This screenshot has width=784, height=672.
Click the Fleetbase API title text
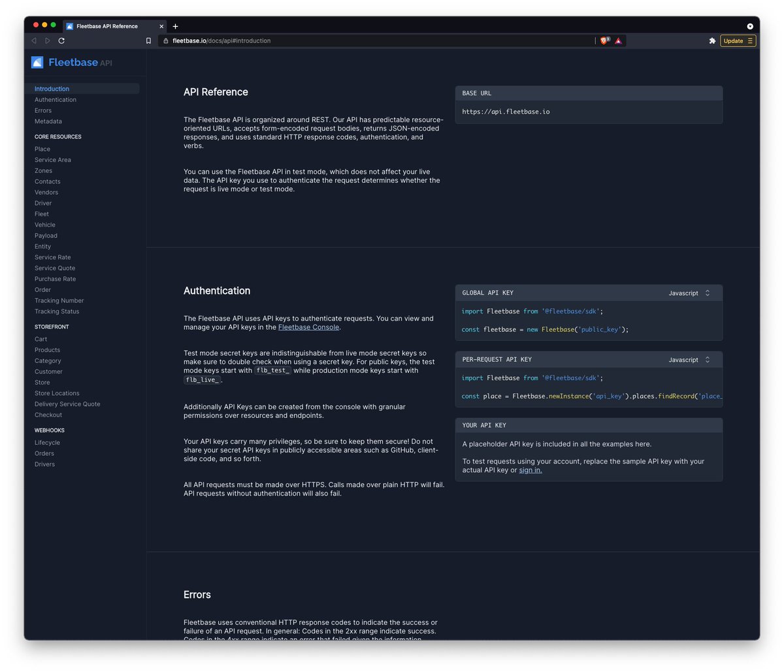click(x=80, y=62)
